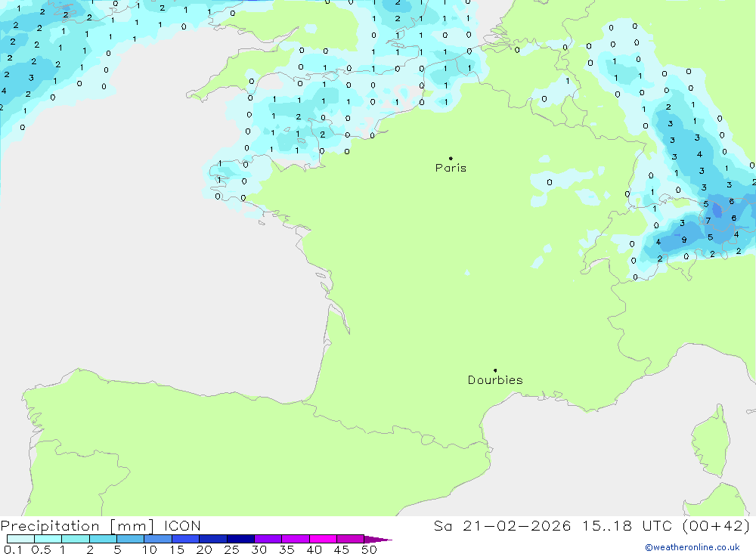Click the '45' legend scale label
The height and width of the screenshot is (554, 756).
coord(342,549)
